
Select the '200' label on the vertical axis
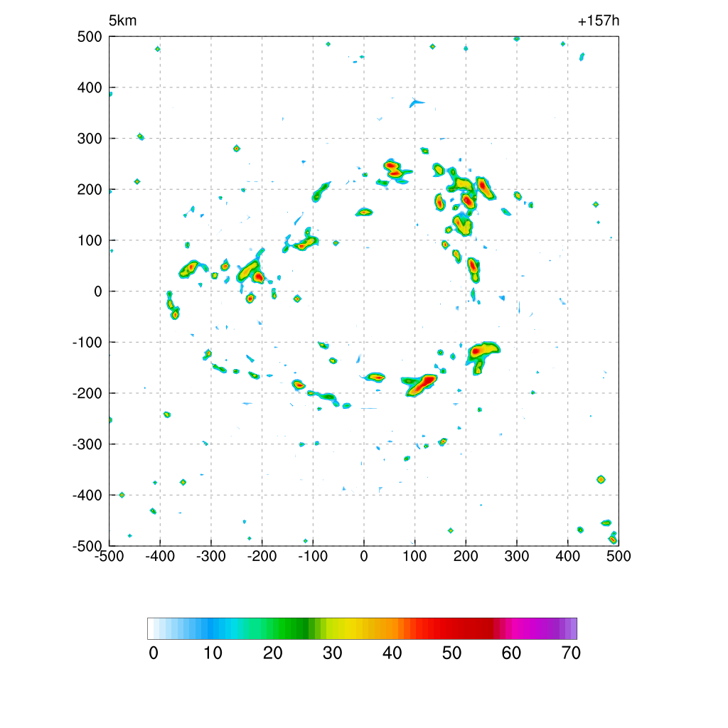point(90,189)
